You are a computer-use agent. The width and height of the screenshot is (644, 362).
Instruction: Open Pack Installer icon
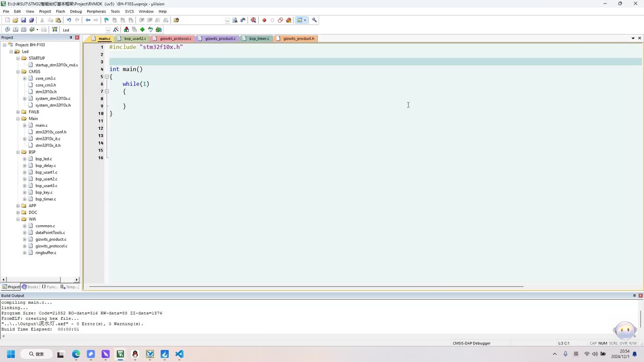158,30
